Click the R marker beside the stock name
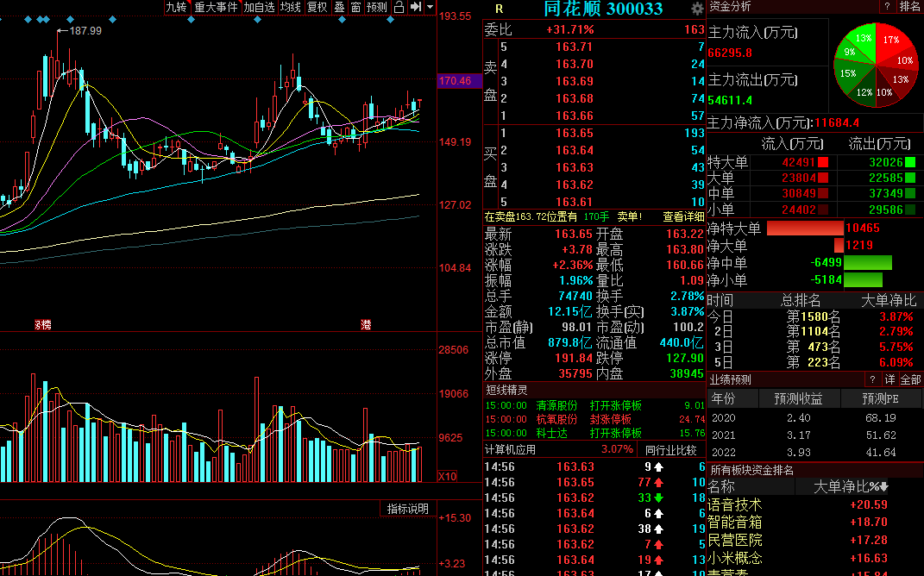Viewport: 924px width, 576px height. (x=500, y=9)
